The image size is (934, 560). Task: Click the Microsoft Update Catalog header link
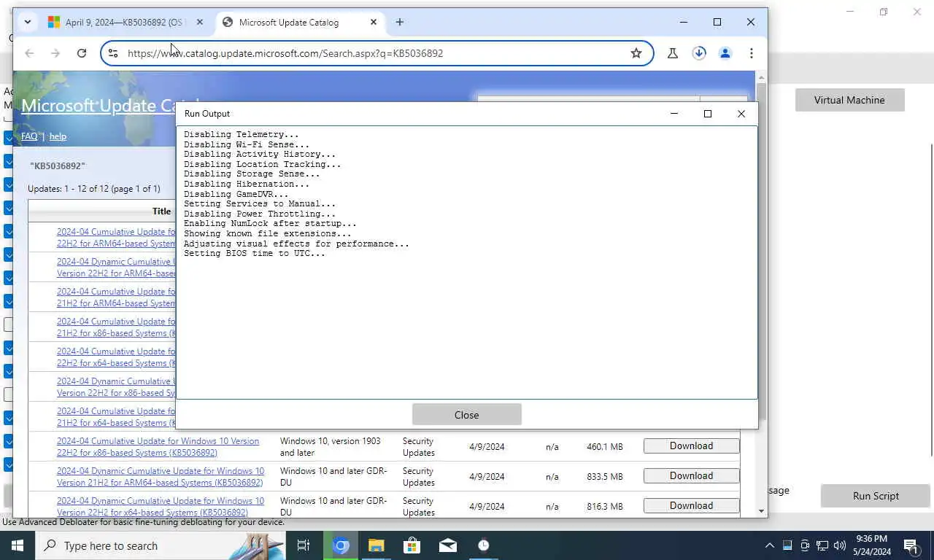tap(99, 106)
